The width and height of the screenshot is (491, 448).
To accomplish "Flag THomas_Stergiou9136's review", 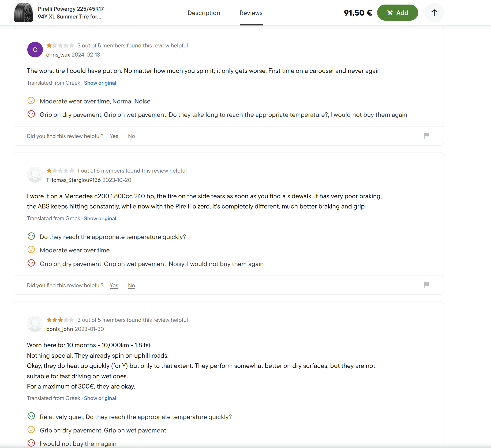I will click(x=426, y=285).
